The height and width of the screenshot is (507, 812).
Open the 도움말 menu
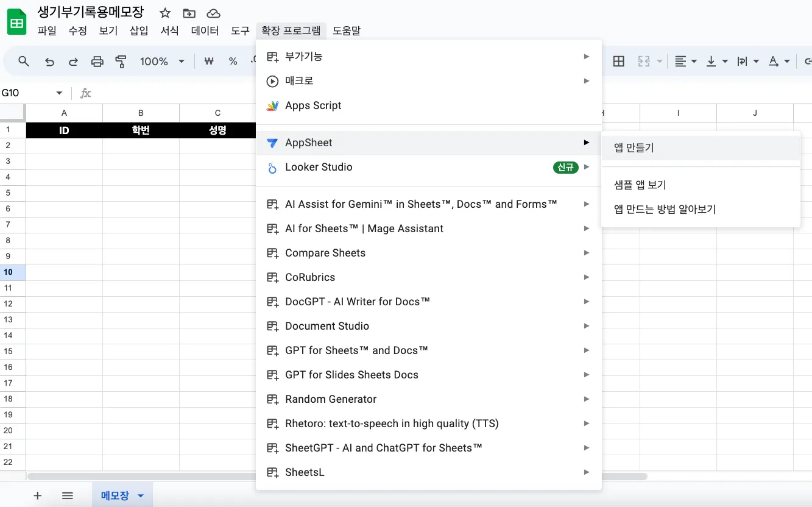(x=346, y=30)
